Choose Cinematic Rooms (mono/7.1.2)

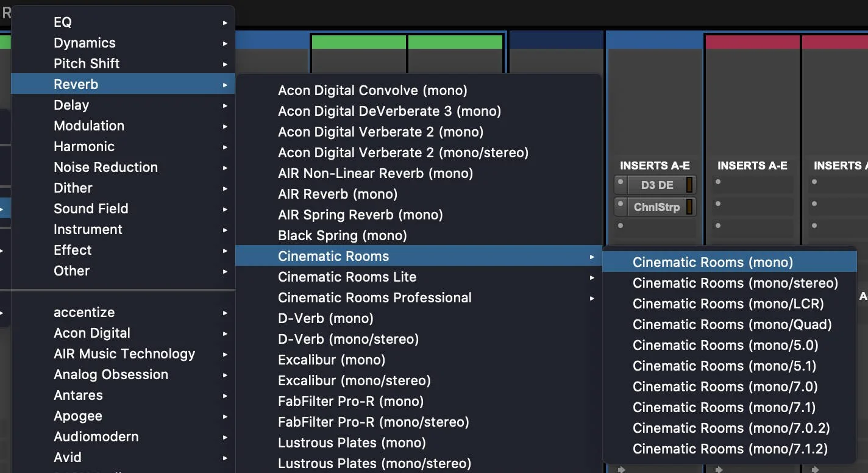point(730,449)
